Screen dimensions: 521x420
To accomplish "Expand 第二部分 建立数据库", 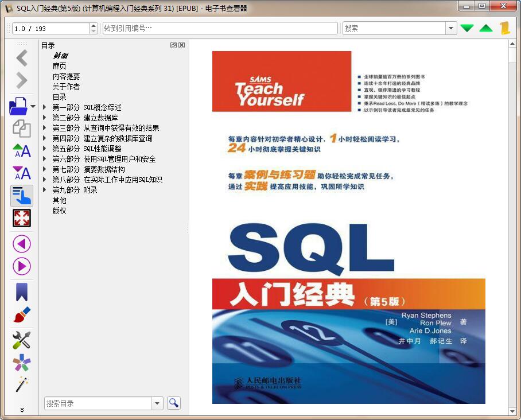I will pos(44,117).
